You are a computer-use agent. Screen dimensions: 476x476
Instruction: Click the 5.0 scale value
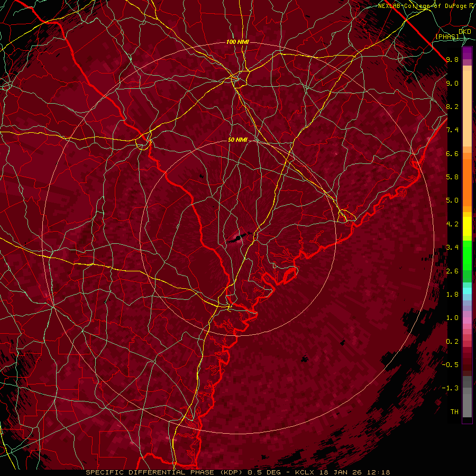point(452,200)
